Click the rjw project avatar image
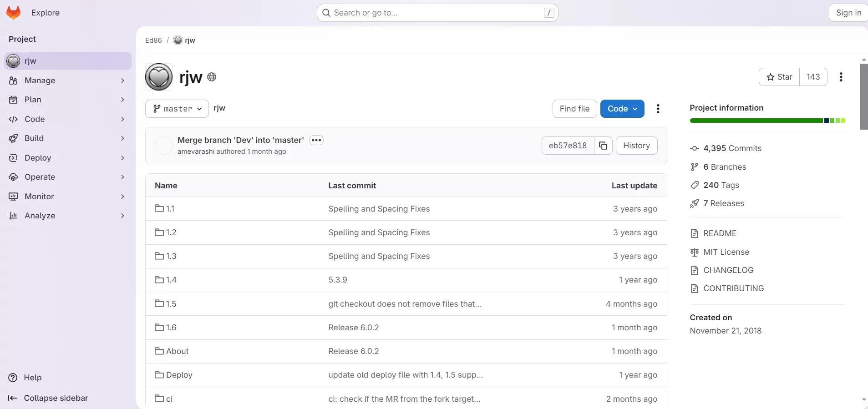 pyautogui.click(x=159, y=77)
